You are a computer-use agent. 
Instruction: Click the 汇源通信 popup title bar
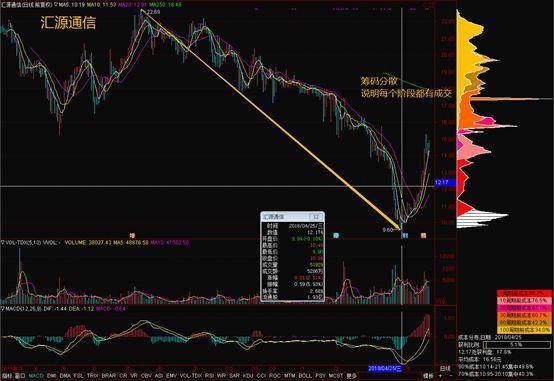[x=292, y=216]
